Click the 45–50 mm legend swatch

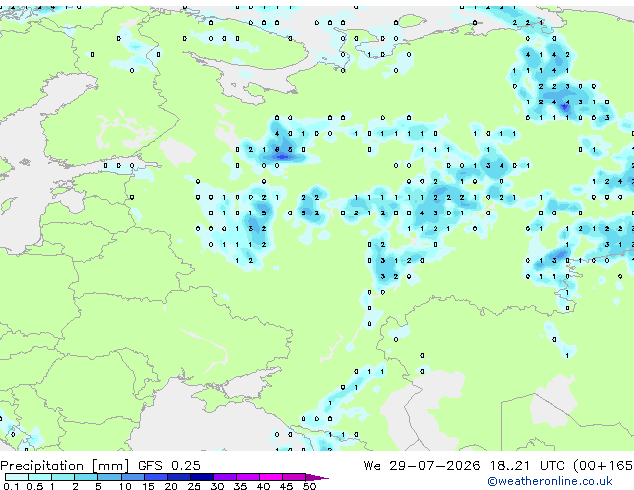click(x=294, y=477)
